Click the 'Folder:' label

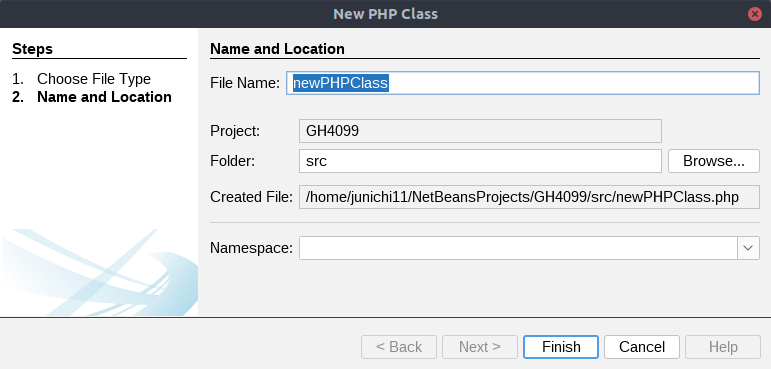point(233,161)
